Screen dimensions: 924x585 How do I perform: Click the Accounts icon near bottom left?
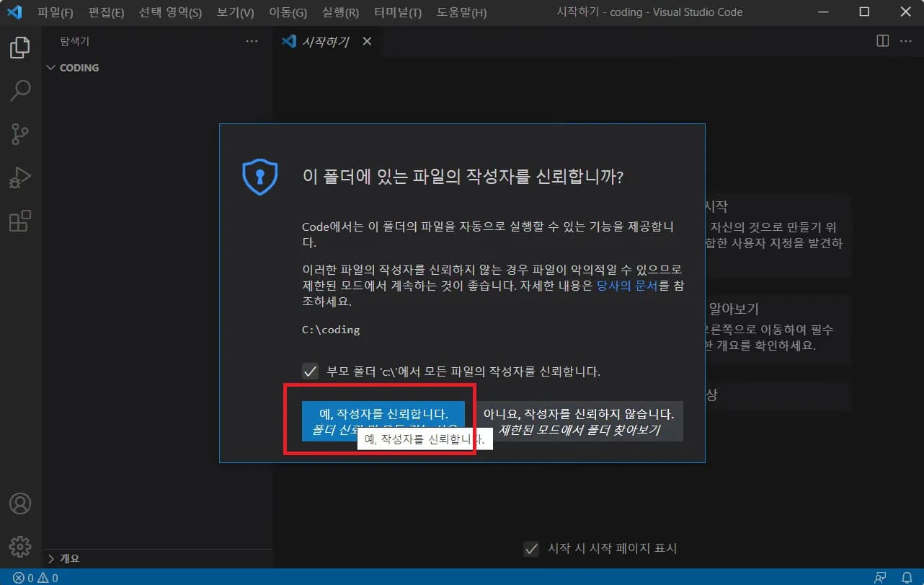[x=19, y=503]
